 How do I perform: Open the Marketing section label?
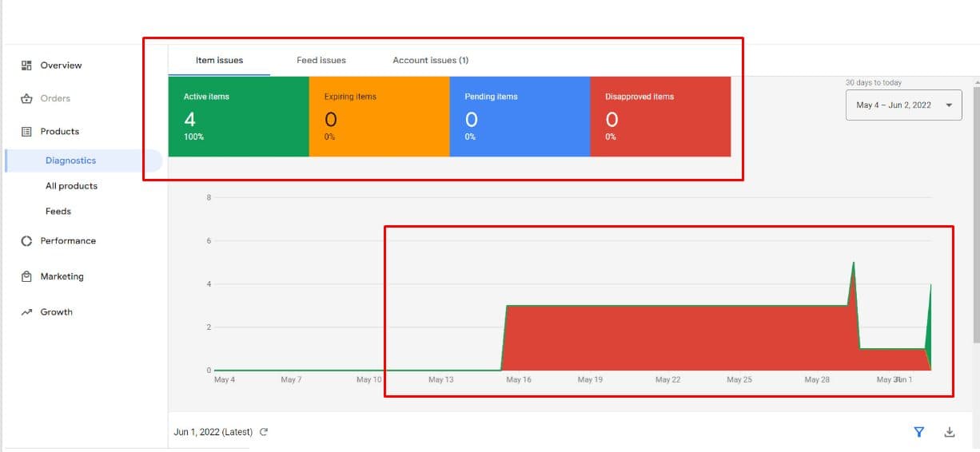click(62, 276)
